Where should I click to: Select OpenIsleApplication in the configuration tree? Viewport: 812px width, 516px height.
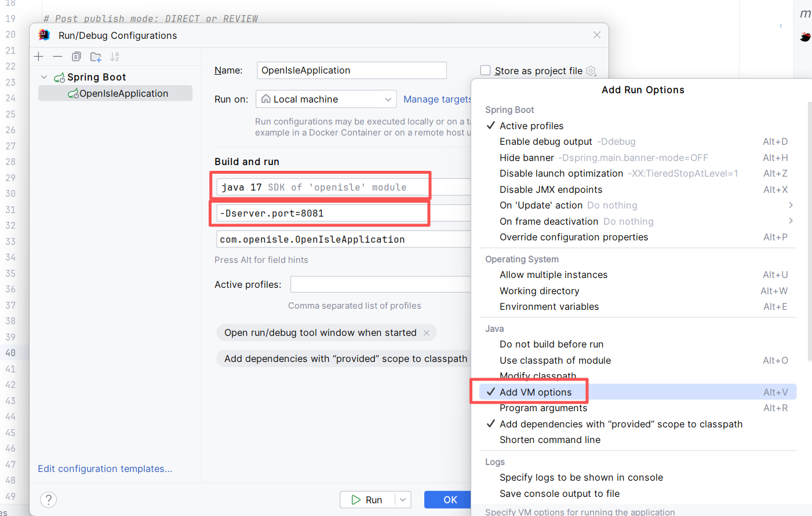pos(123,93)
